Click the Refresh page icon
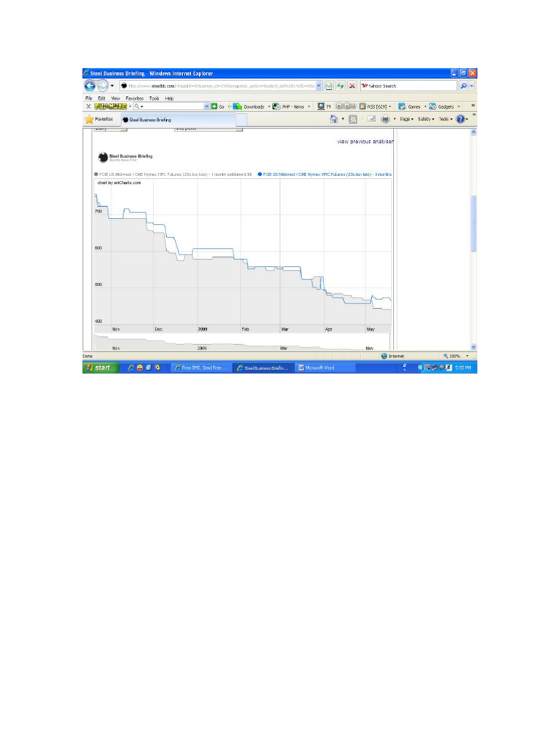 341,86
